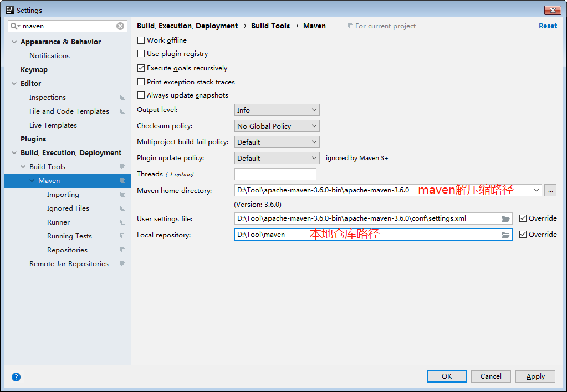Open the Keymap settings page

(35, 69)
